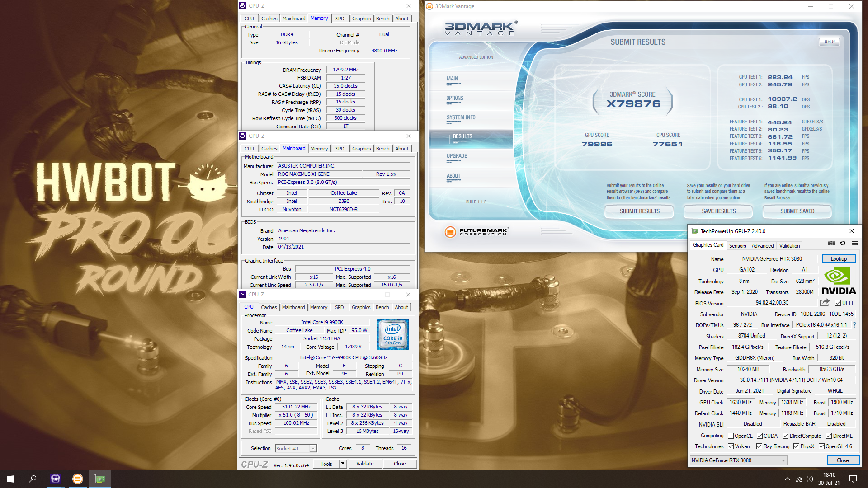
Task: Open Bench tab in bottom CPU-Z window
Action: pos(382,307)
